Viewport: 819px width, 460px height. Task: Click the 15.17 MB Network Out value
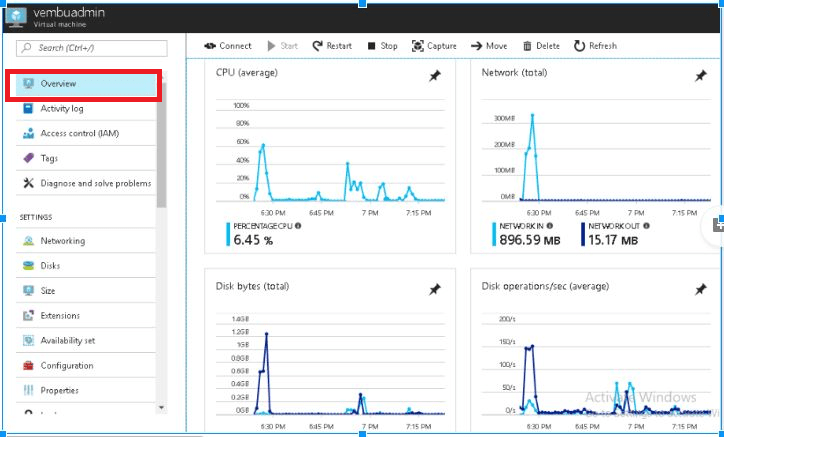pos(613,240)
